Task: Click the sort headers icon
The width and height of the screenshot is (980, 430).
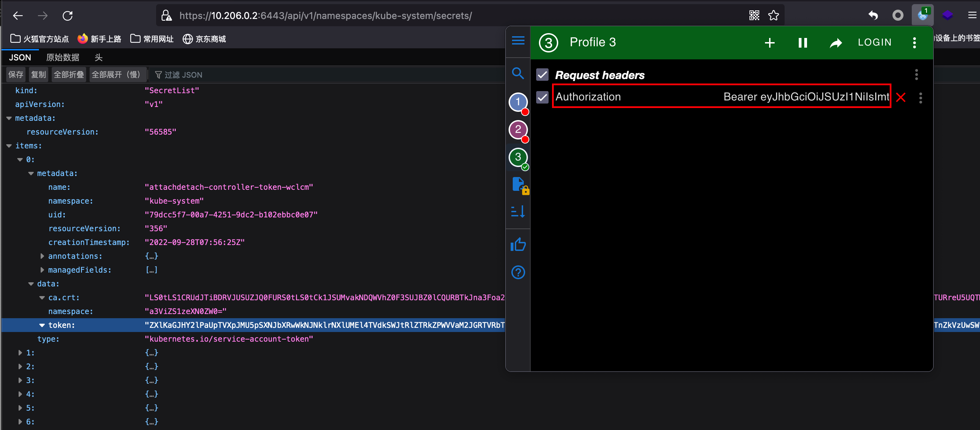Action: pyautogui.click(x=518, y=212)
